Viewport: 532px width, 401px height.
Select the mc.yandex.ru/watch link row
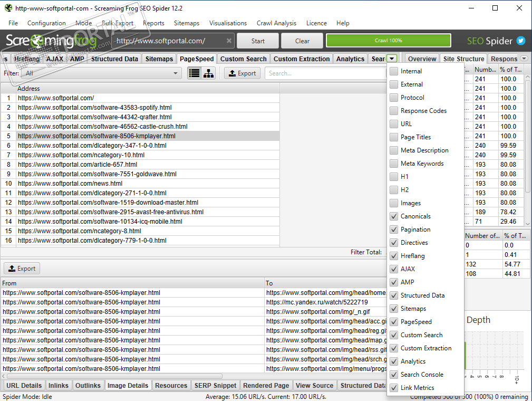(x=194, y=302)
